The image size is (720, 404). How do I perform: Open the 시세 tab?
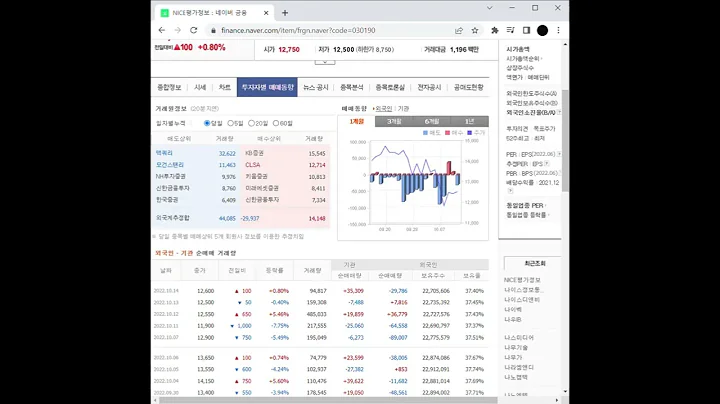click(200, 87)
